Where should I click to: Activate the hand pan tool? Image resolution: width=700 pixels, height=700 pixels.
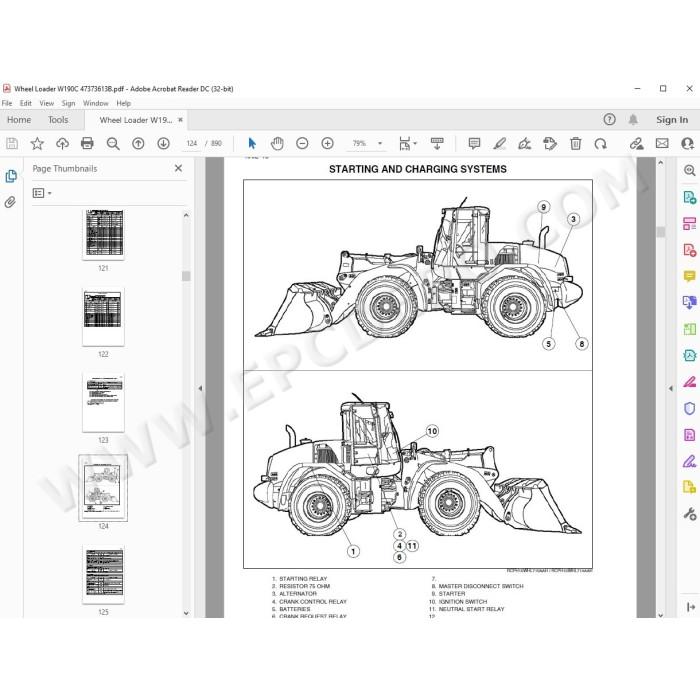click(277, 143)
